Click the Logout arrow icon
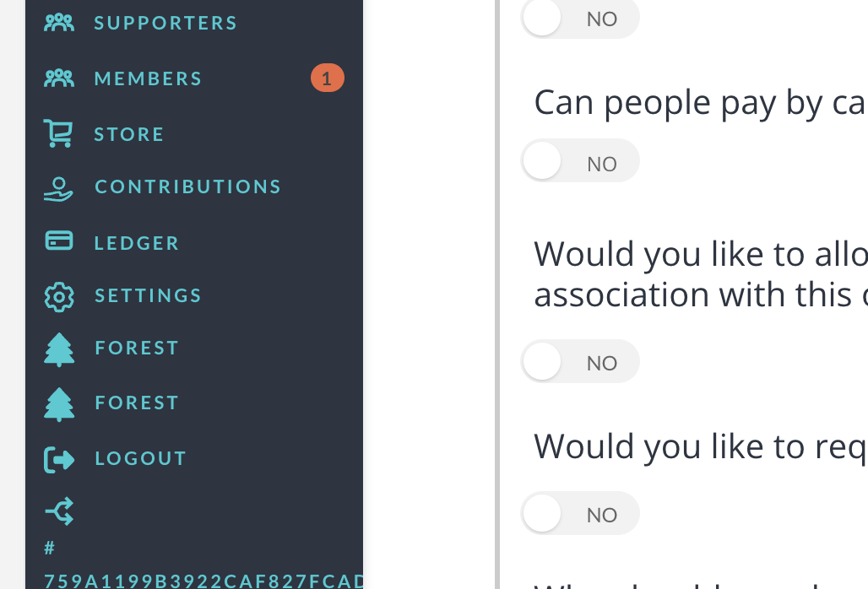 tap(59, 459)
